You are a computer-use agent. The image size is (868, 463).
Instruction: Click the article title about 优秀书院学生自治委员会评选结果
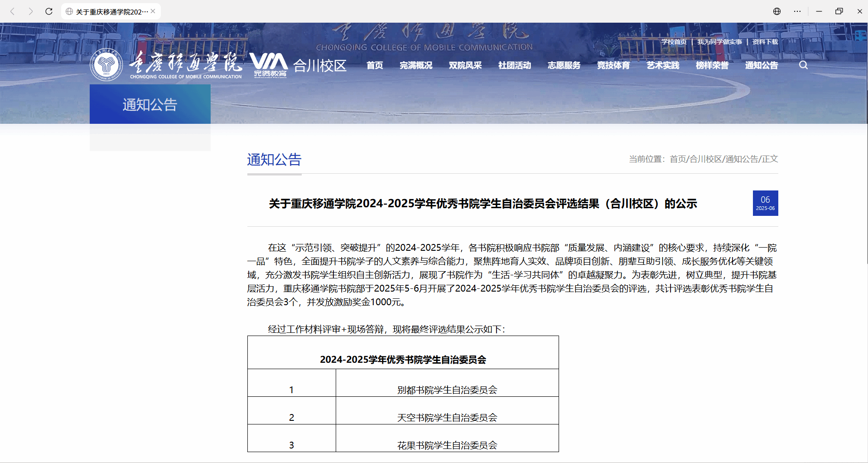[483, 204]
